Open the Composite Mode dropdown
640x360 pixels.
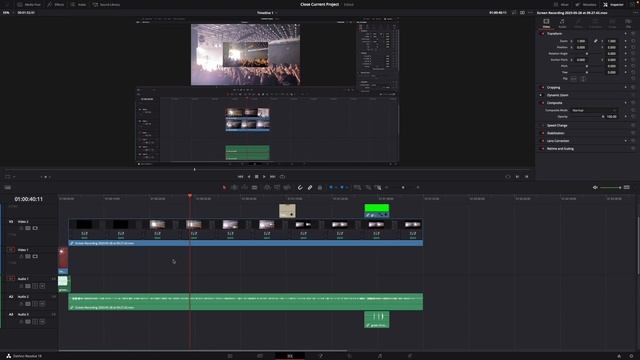point(593,110)
